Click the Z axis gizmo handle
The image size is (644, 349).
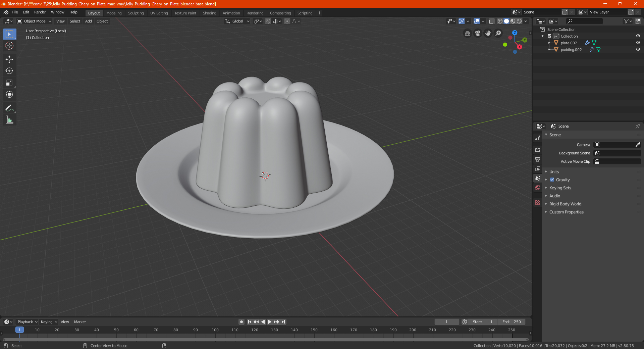[x=515, y=33]
